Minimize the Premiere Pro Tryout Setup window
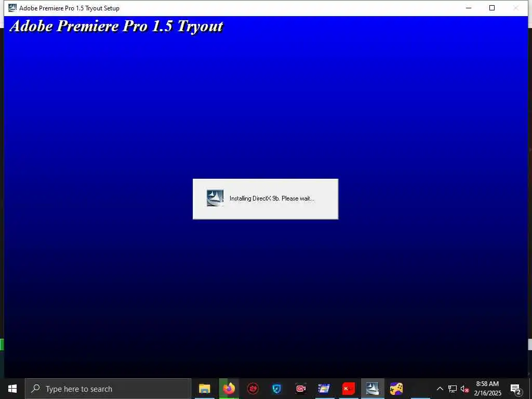 pos(469,8)
